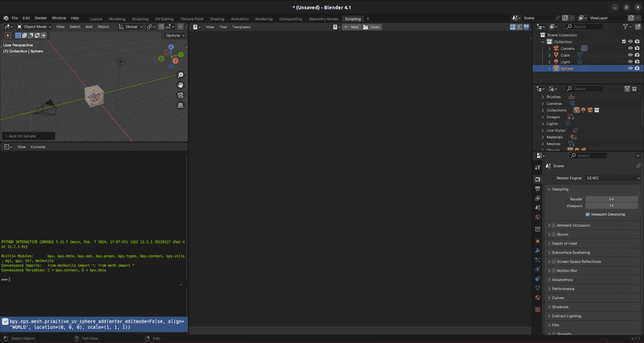
Task: Open the World properties tab icon
Action: tap(537, 217)
